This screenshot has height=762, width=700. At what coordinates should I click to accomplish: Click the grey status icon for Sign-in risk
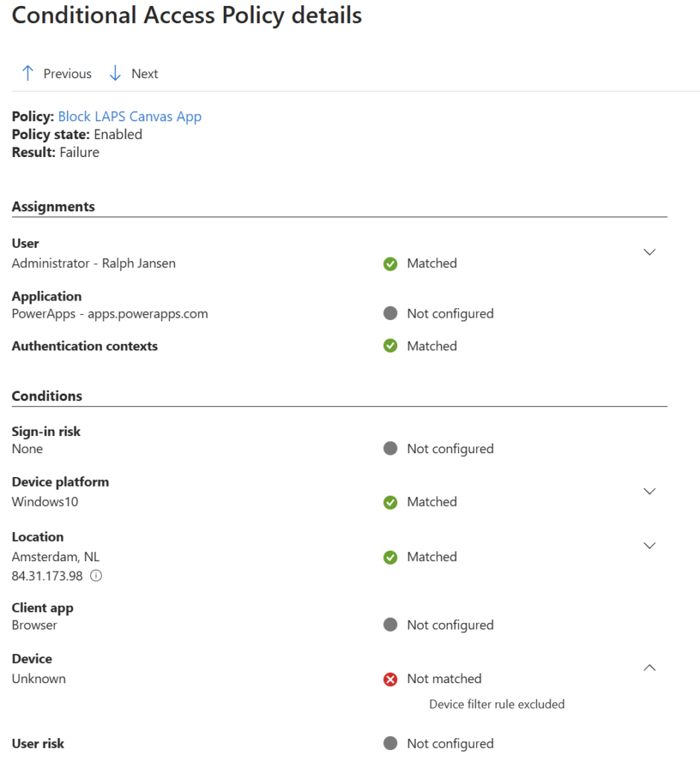click(x=391, y=449)
